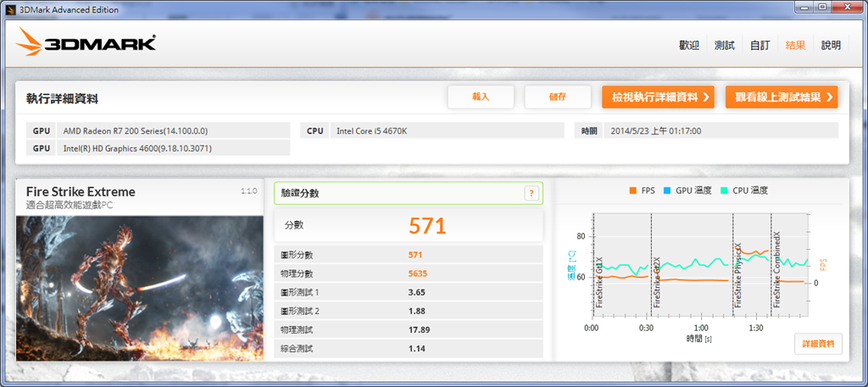Select the 物理測試 value 17.89
868x387 pixels.
(419, 330)
